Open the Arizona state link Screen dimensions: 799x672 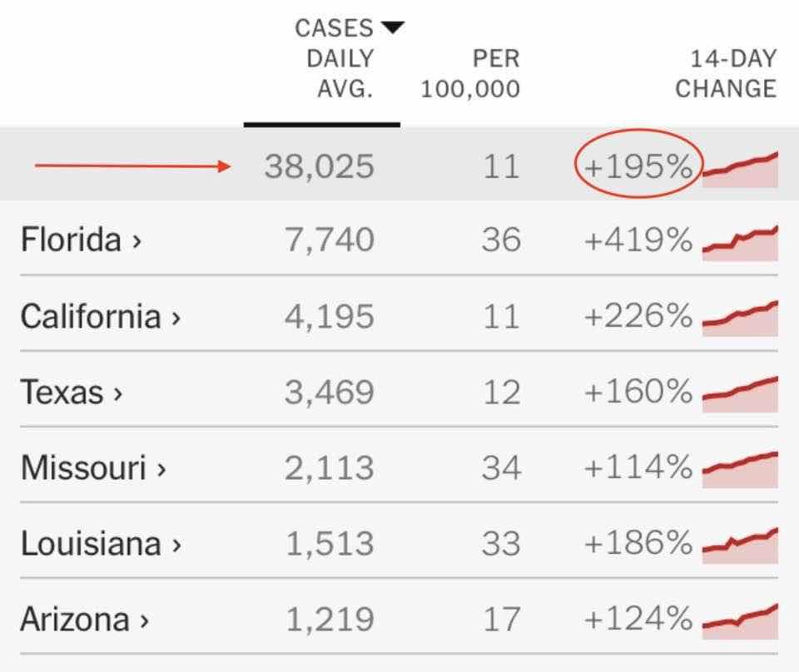pyautogui.click(x=85, y=619)
